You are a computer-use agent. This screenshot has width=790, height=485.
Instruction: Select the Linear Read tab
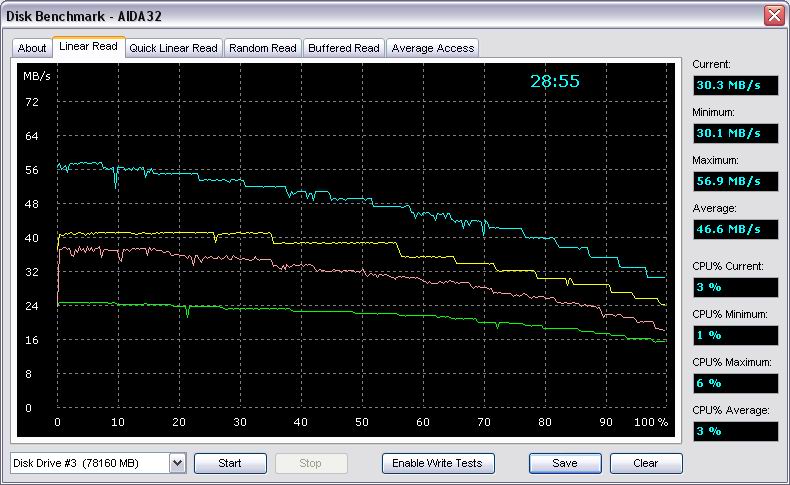click(x=88, y=46)
